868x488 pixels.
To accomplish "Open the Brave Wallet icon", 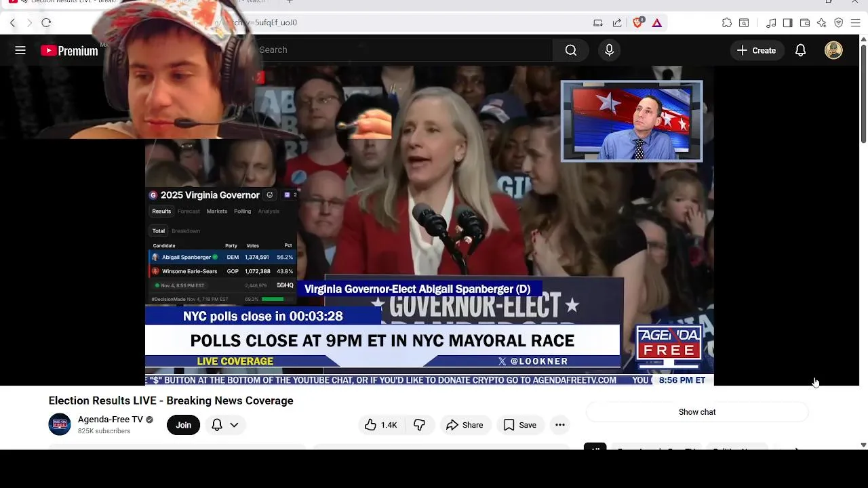I will tap(805, 23).
